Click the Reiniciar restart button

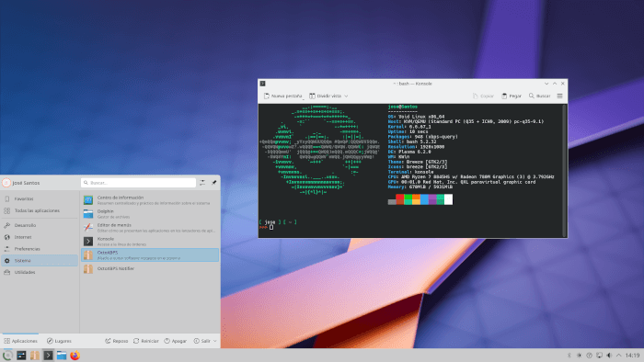pos(145,341)
